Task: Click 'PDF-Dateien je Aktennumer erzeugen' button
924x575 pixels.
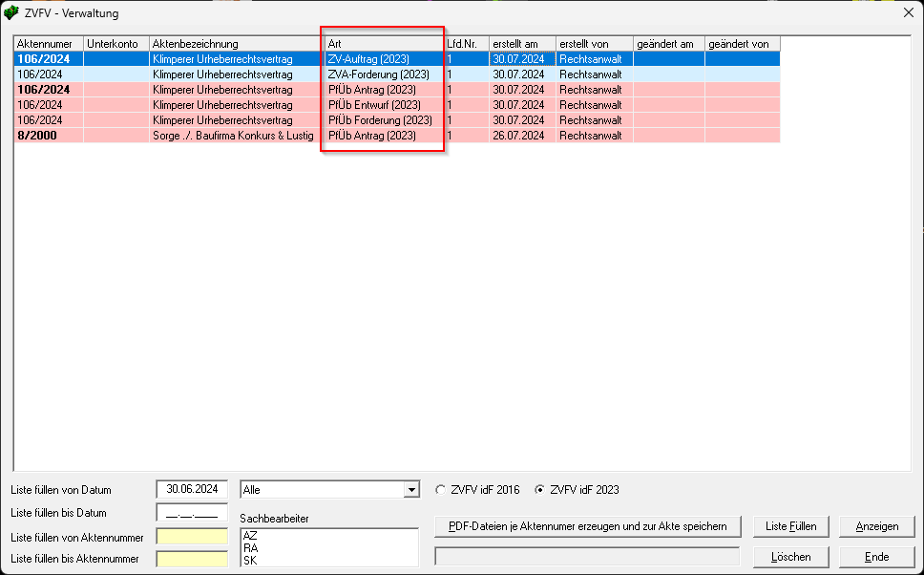Action: coord(587,526)
